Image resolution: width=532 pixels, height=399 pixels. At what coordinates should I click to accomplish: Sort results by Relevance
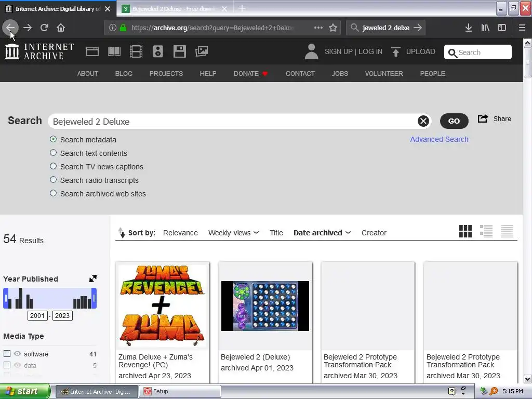[x=180, y=233]
